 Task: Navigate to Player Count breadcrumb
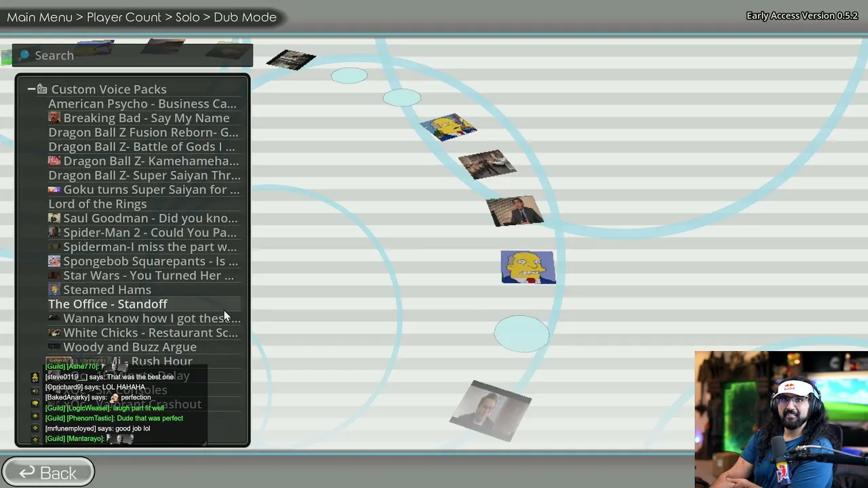124,17
